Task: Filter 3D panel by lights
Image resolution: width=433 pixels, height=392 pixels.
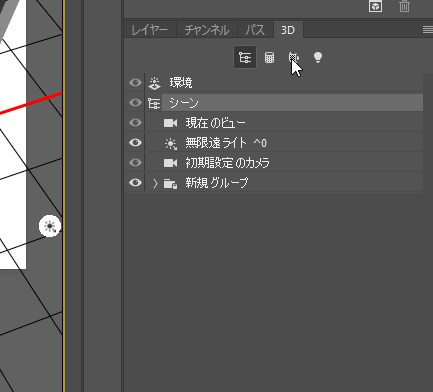Action: pos(318,57)
